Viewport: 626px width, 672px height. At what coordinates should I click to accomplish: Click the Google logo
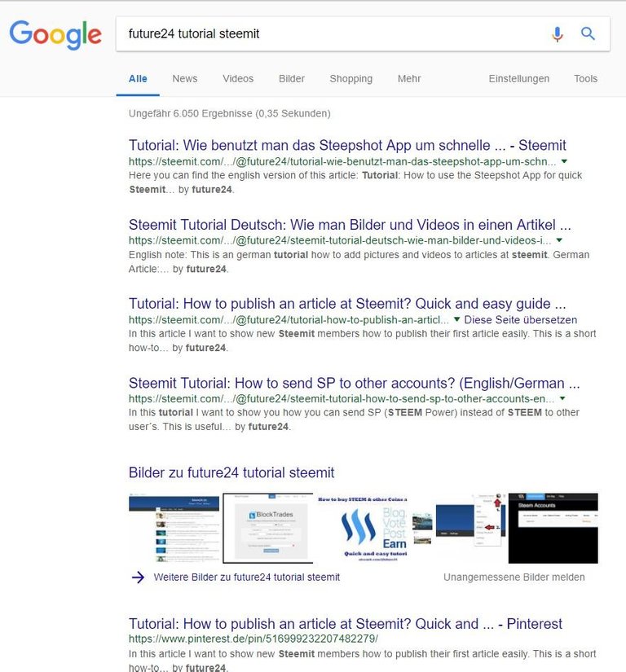(55, 35)
